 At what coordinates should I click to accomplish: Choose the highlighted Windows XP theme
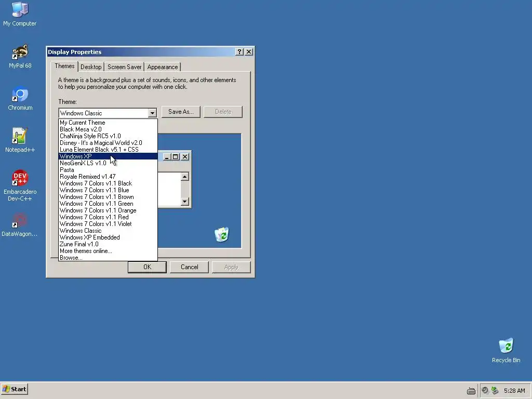coord(108,156)
